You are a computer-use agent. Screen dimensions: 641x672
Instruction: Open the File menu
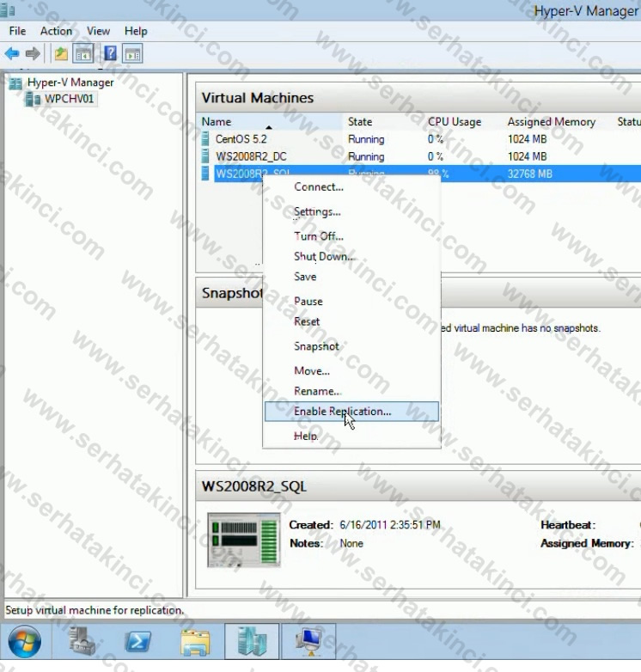click(x=17, y=31)
